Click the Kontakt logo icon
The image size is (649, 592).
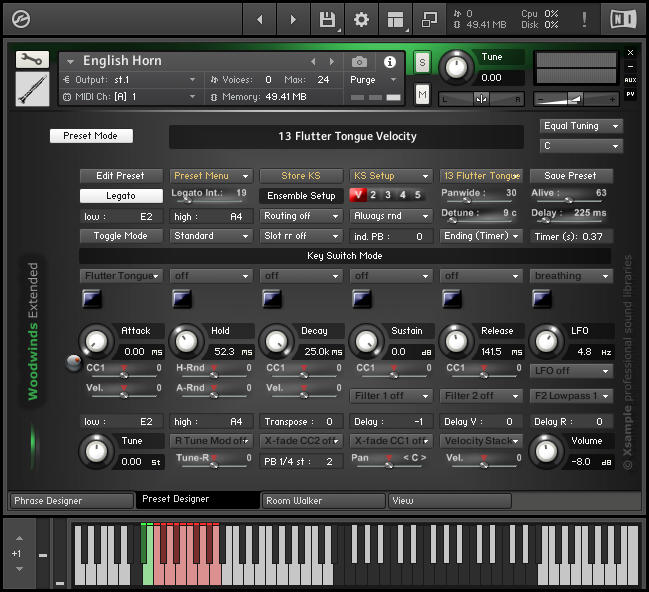tap(21, 19)
